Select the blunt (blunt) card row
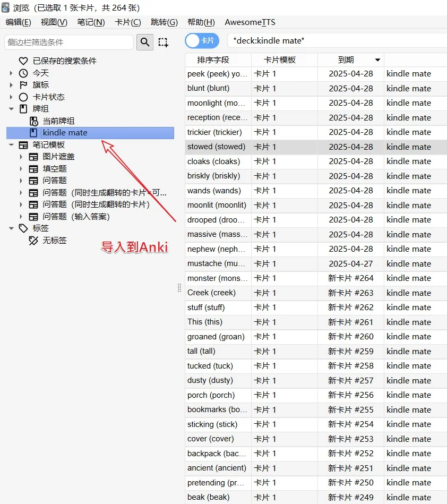This screenshot has height=504, width=447. pos(316,88)
